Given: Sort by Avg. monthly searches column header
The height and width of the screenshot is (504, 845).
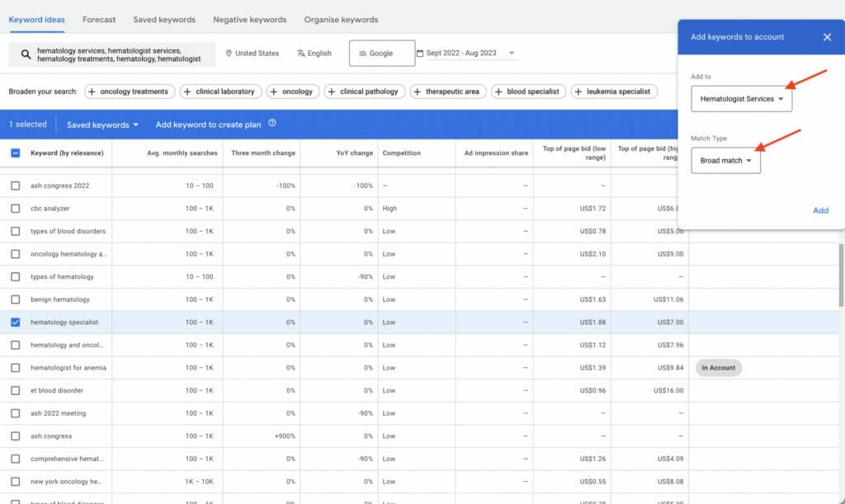Looking at the screenshot, I should click(182, 153).
